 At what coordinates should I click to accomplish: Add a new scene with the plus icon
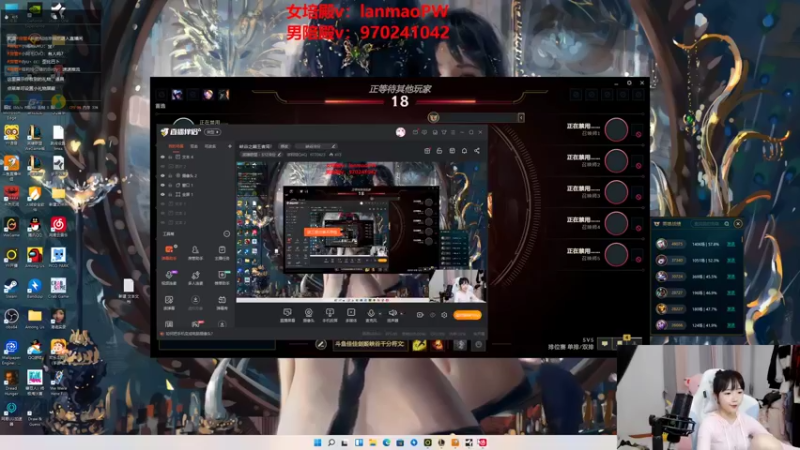click(x=230, y=146)
